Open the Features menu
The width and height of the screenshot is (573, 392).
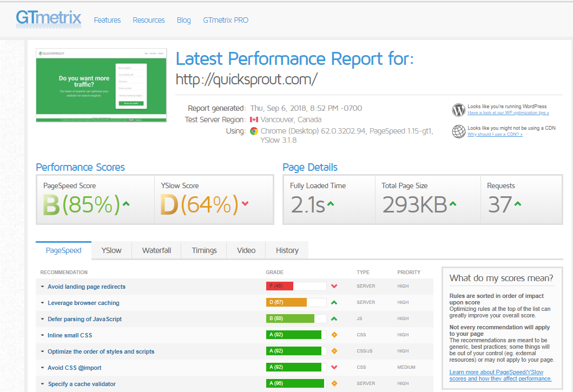pos(107,20)
